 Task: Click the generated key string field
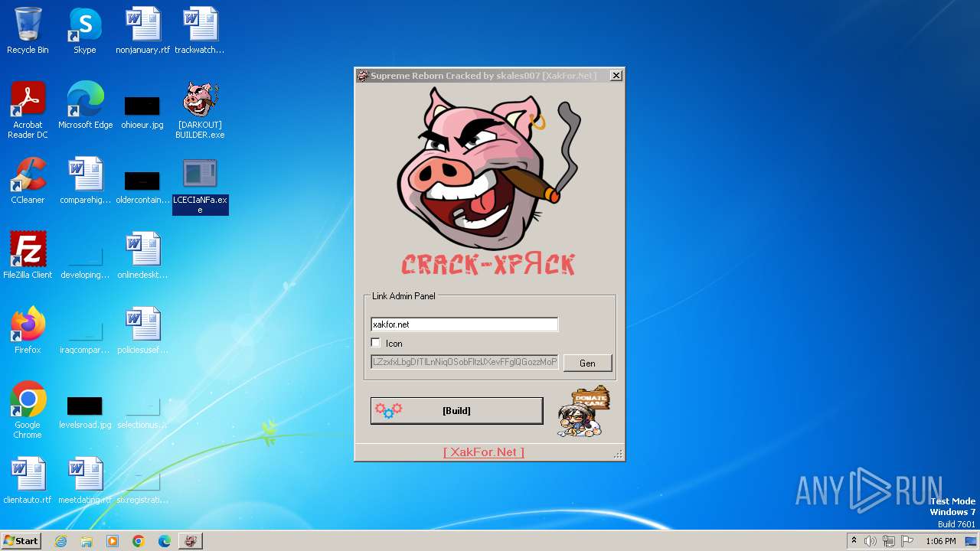(x=465, y=362)
